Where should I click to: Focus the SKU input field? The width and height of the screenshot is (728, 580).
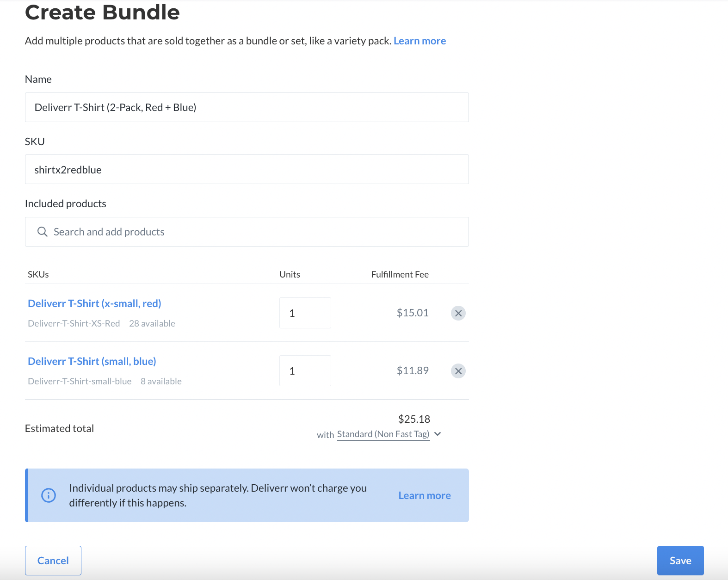coord(247,169)
